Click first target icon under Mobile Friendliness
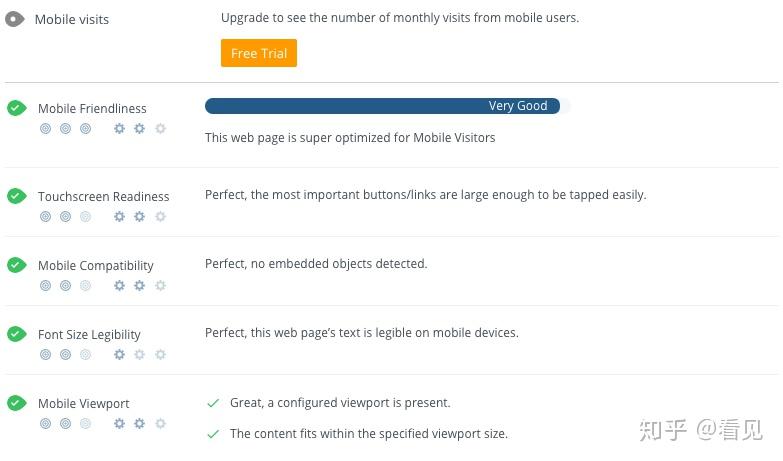The width and height of the screenshot is (783, 461). pos(45,128)
